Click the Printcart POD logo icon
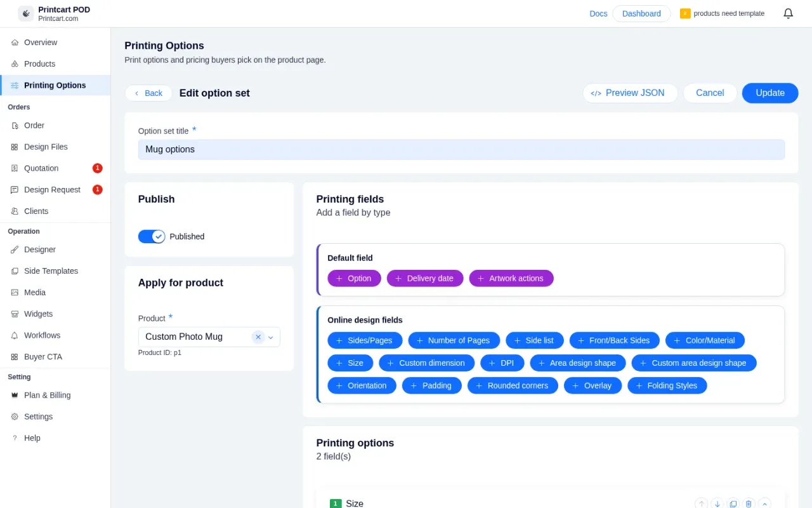The image size is (812, 508). pyautogui.click(x=26, y=13)
